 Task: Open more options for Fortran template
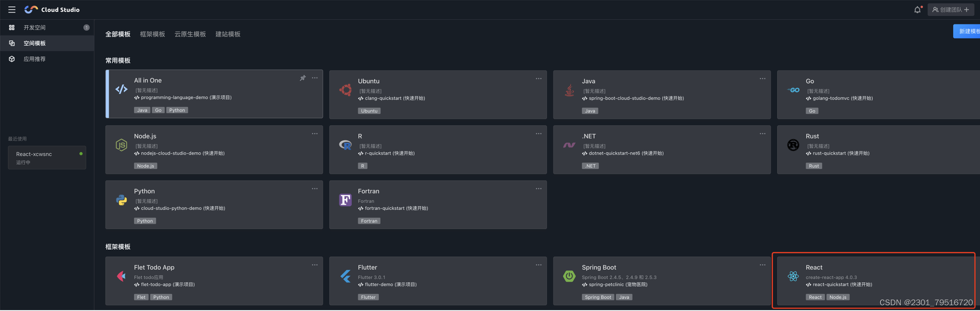(x=539, y=189)
